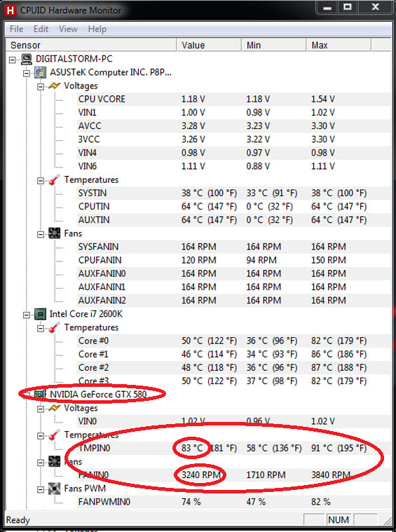Image resolution: width=396 pixels, height=532 pixels.
Task: Open the File menu
Action: [x=16, y=29]
